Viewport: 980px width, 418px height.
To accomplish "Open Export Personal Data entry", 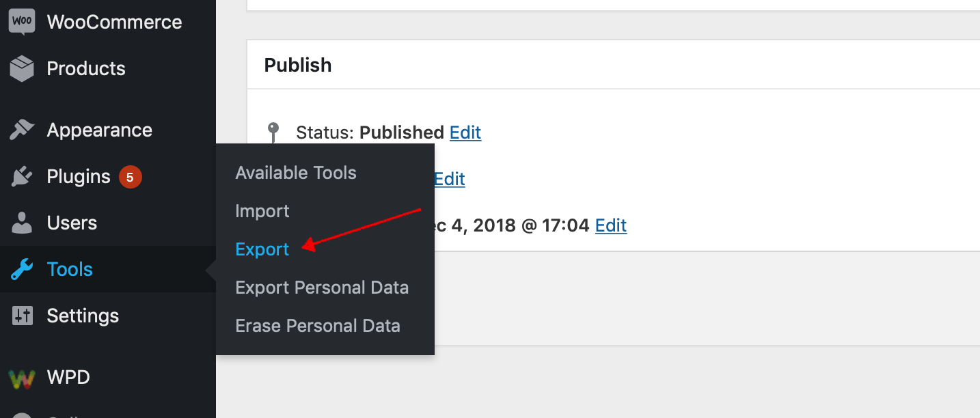I will [x=322, y=288].
